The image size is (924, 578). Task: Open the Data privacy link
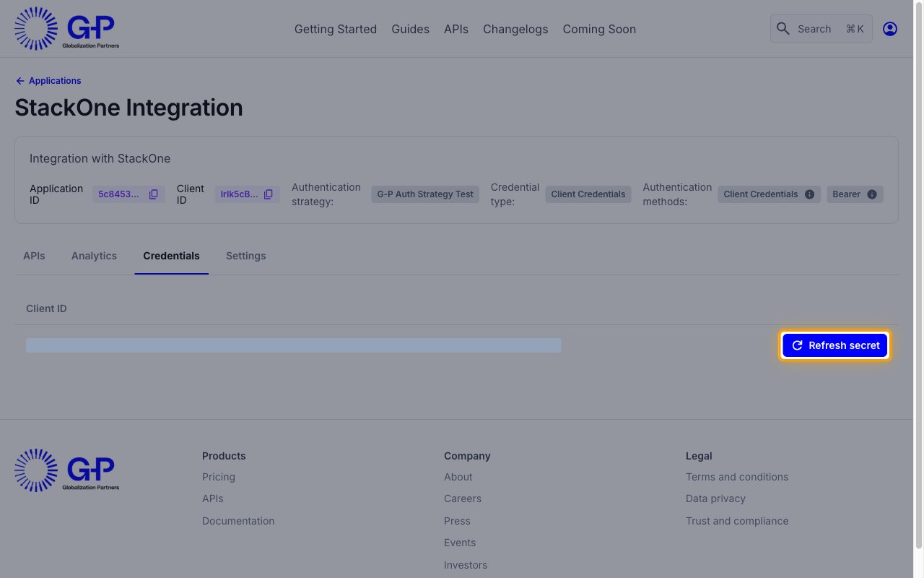[715, 499]
